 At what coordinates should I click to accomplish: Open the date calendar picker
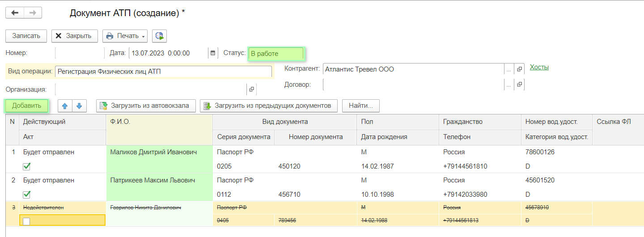click(213, 53)
